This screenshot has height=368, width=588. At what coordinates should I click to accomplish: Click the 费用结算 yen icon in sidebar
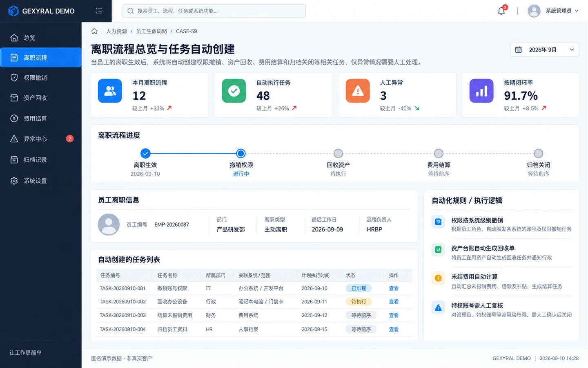[x=14, y=119]
